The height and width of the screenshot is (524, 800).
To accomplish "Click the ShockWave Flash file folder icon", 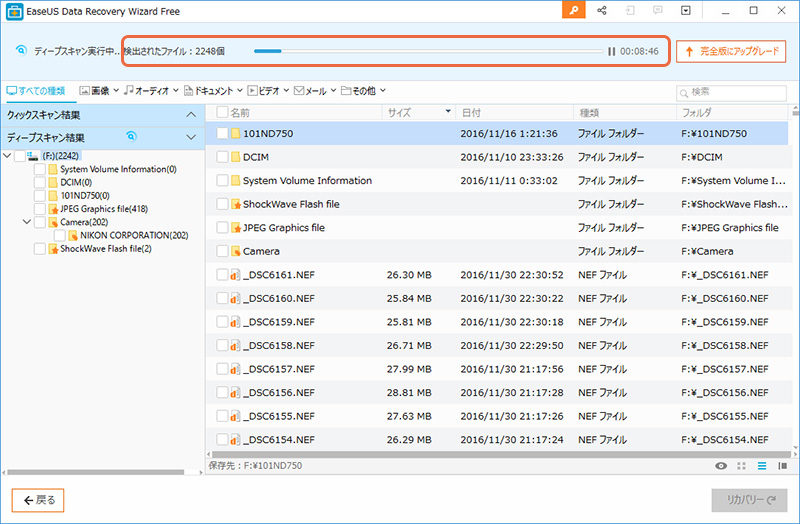I will pyautogui.click(x=235, y=204).
